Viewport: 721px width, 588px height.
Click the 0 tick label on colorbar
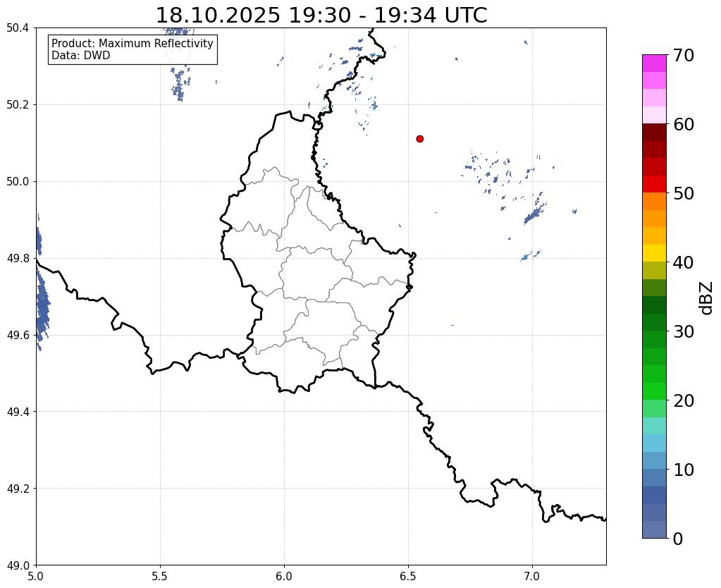678,539
